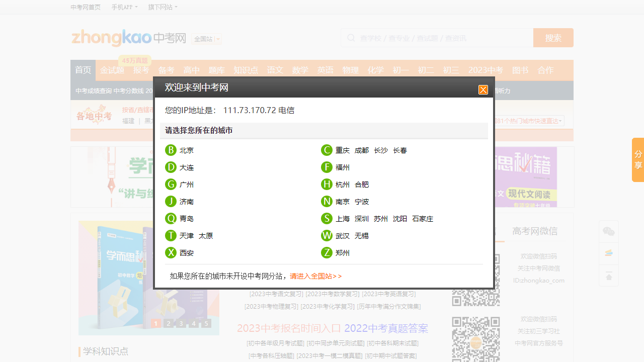Open the 2023中考 navigation item
The height and width of the screenshot is (362, 644).
tap(486, 70)
